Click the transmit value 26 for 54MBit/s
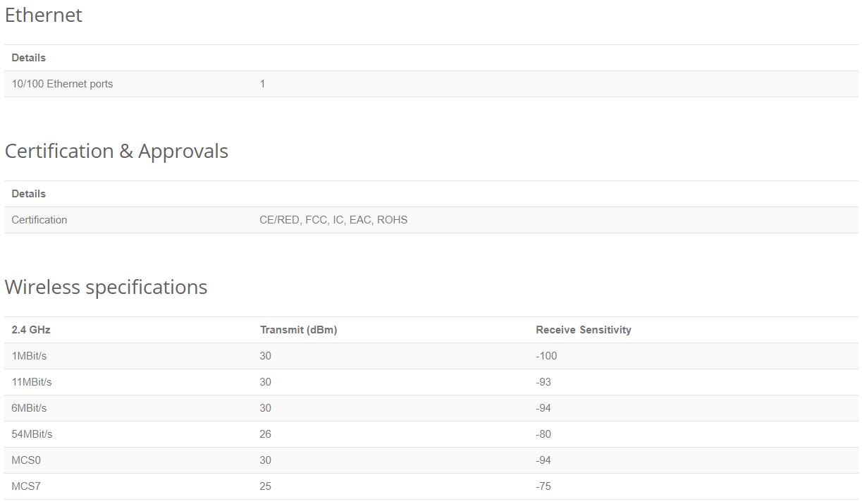 pos(266,434)
